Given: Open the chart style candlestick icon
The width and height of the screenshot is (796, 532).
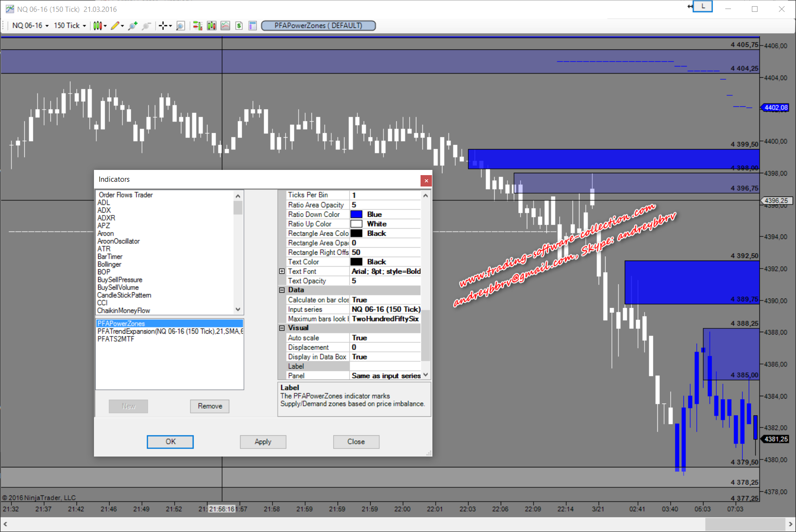Looking at the screenshot, I should click(98, 26).
